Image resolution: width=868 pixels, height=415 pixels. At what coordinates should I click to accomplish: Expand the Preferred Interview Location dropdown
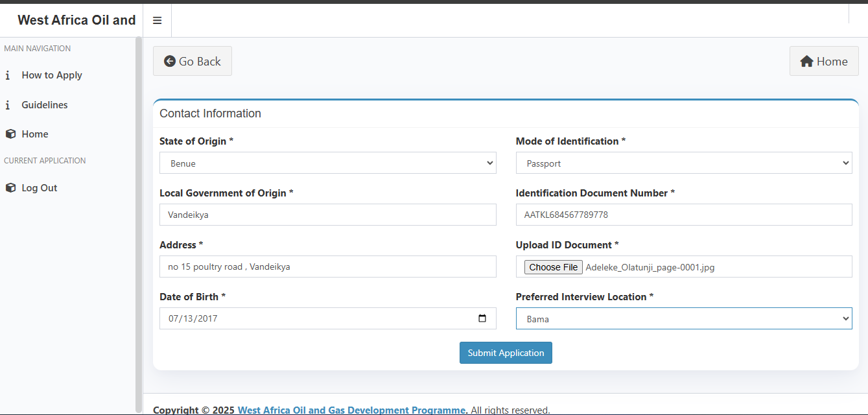(683, 318)
